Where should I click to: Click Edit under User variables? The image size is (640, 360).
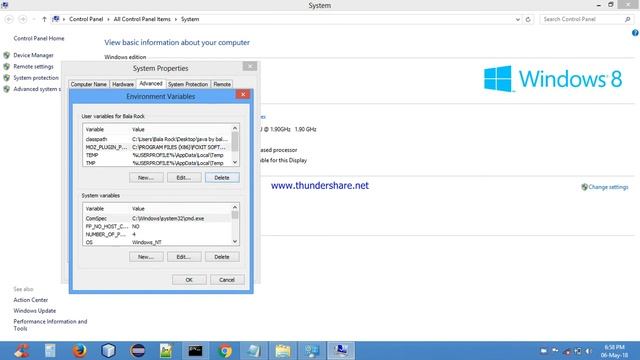click(x=184, y=178)
